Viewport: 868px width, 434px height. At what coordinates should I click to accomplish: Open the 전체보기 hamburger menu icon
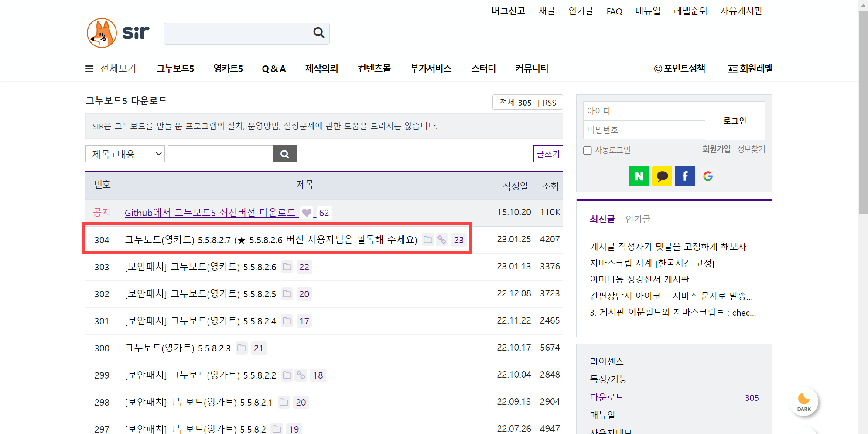pyautogui.click(x=89, y=69)
